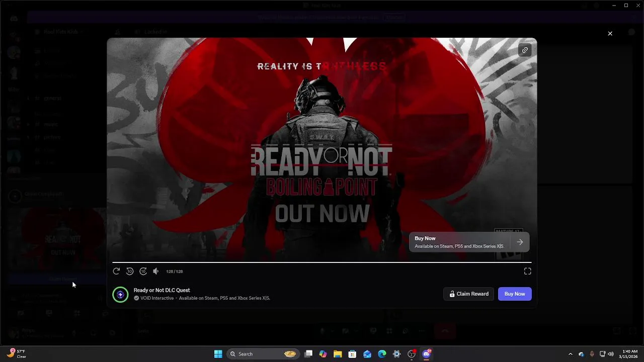Open the Buy Now card arrow in video
Viewport: 644px width, 362px height.
520,242
